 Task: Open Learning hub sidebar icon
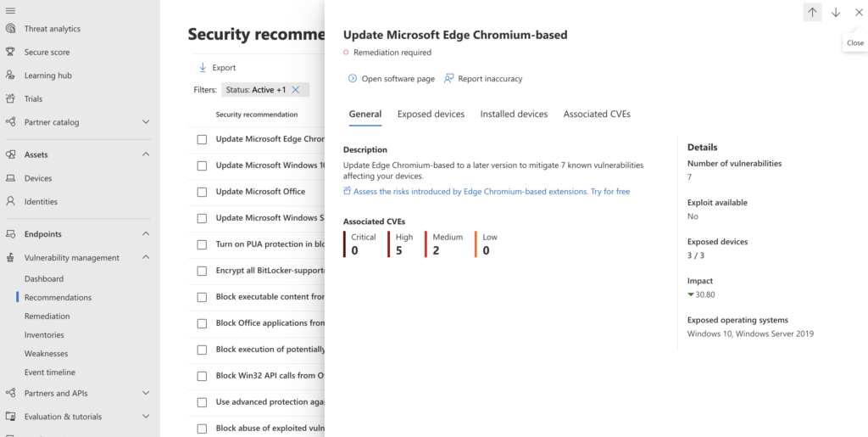[x=10, y=76]
